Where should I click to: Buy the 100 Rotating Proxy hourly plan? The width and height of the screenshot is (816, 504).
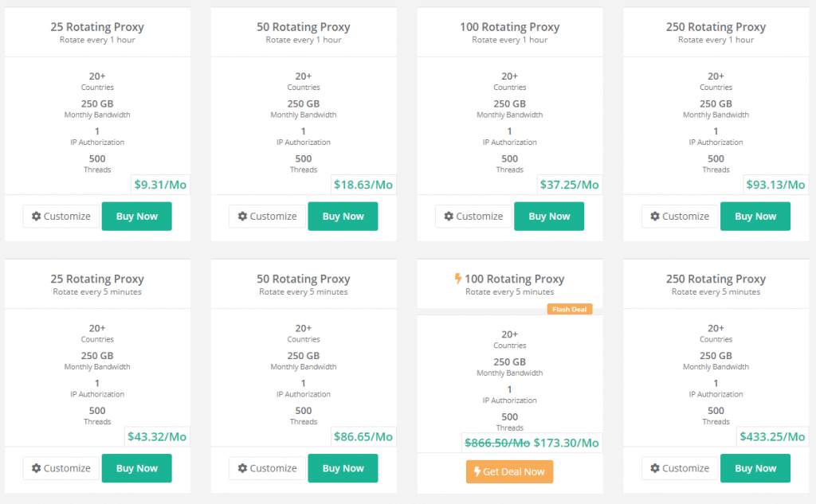pos(549,216)
